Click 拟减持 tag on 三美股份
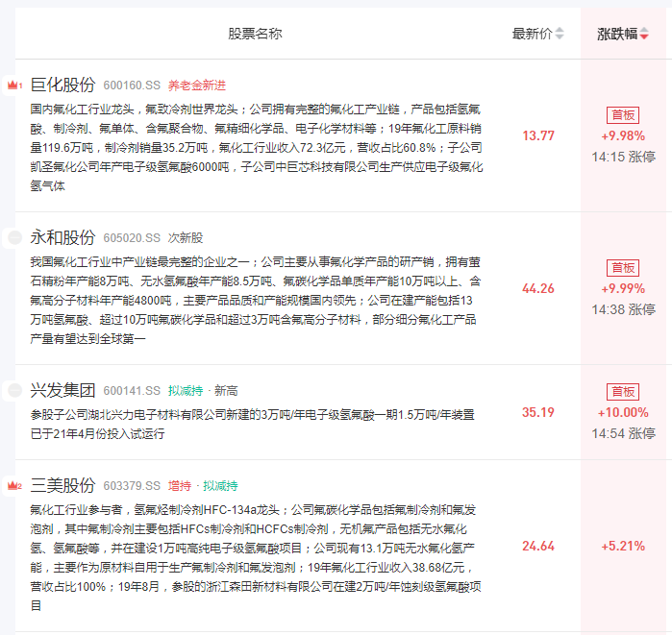The width and height of the screenshot is (672, 635). (220, 486)
